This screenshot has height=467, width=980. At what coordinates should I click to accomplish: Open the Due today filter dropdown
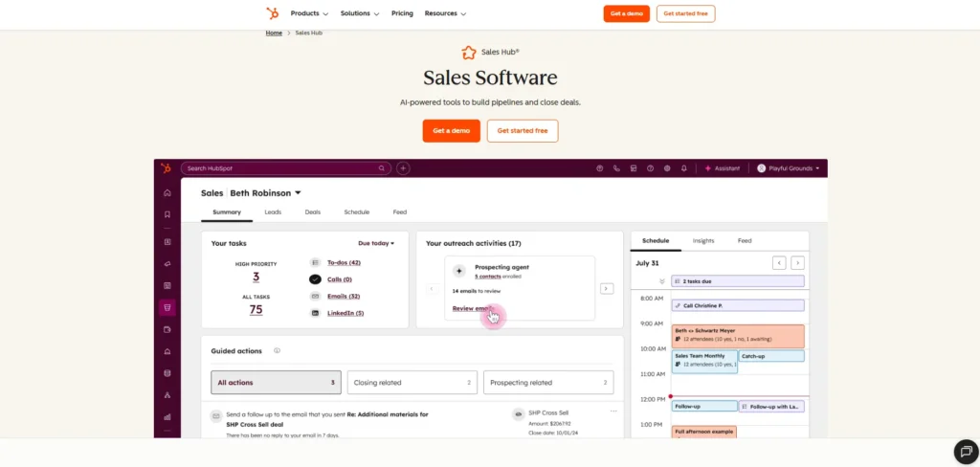point(376,243)
